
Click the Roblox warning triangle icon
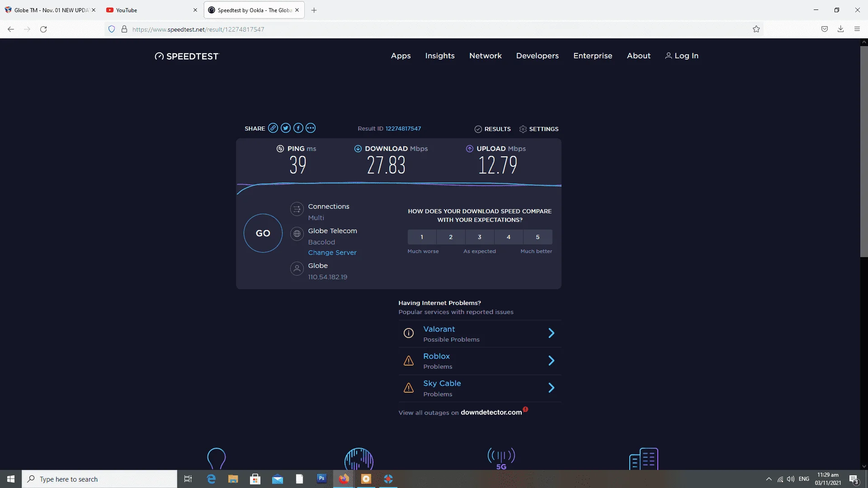click(408, 361)
